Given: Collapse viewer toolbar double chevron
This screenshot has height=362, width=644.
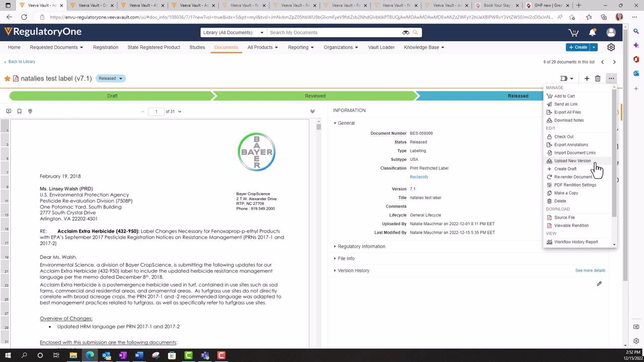Looking at the screenshot, I should tap(312, 111).
